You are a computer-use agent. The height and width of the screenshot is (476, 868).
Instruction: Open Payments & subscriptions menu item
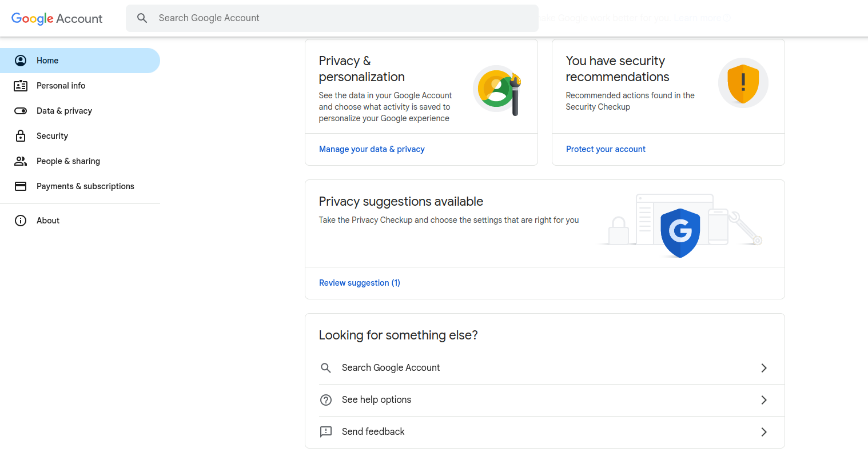pos(85,186)
